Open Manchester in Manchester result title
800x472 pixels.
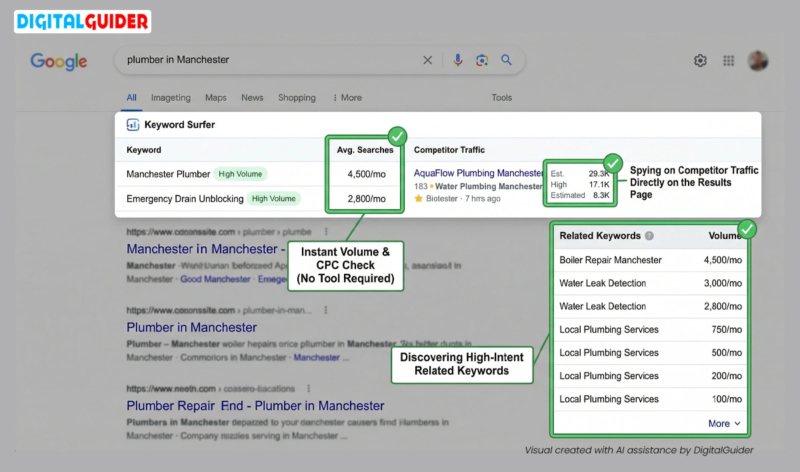[205, 249]
